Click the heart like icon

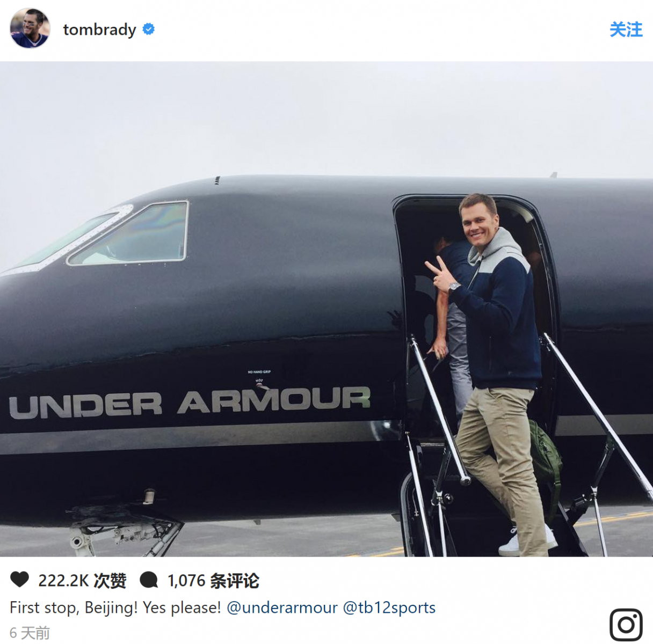pos(19,580)
